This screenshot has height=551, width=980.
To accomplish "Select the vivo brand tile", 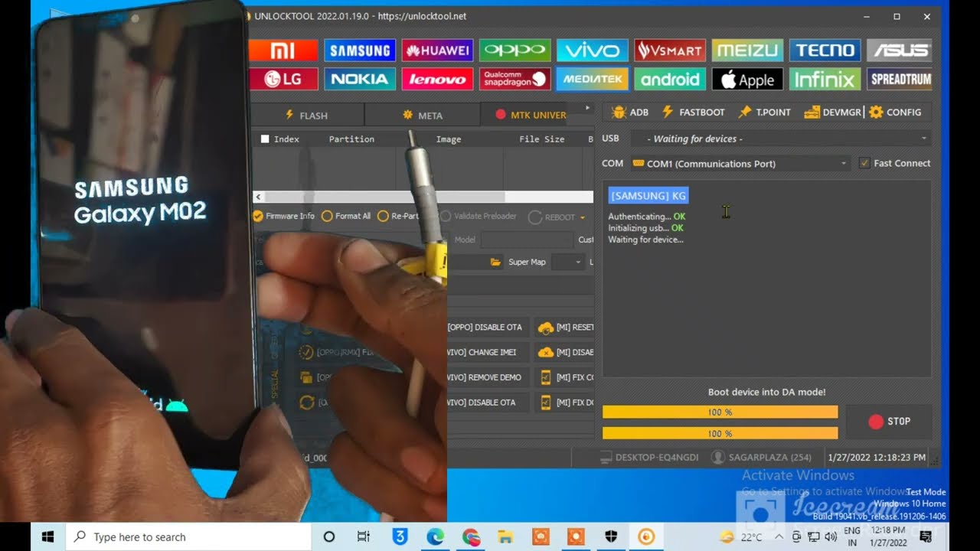I will [593, 51].
